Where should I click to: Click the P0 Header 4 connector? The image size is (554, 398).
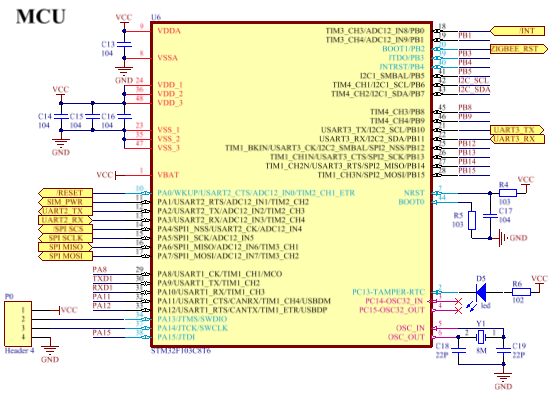18,323
